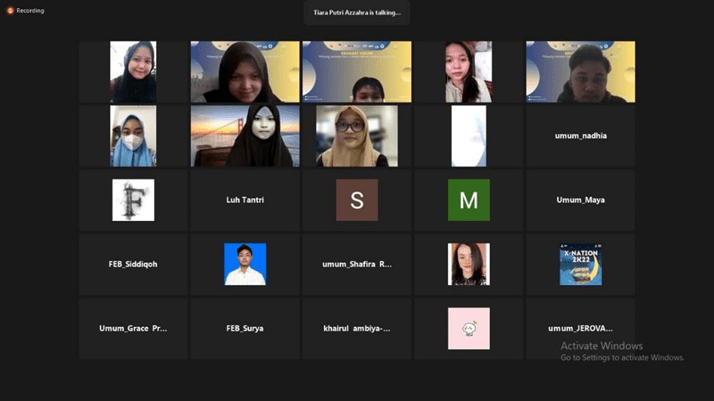
Task: Select the stylized letter F avatar tile
Action: click(133, 200)
